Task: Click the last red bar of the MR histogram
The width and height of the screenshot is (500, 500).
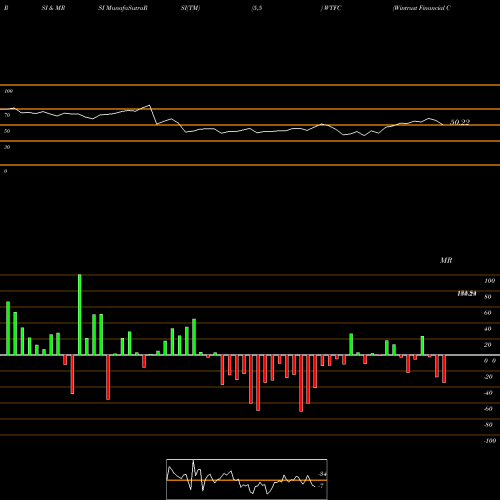Action: point(444,369)
